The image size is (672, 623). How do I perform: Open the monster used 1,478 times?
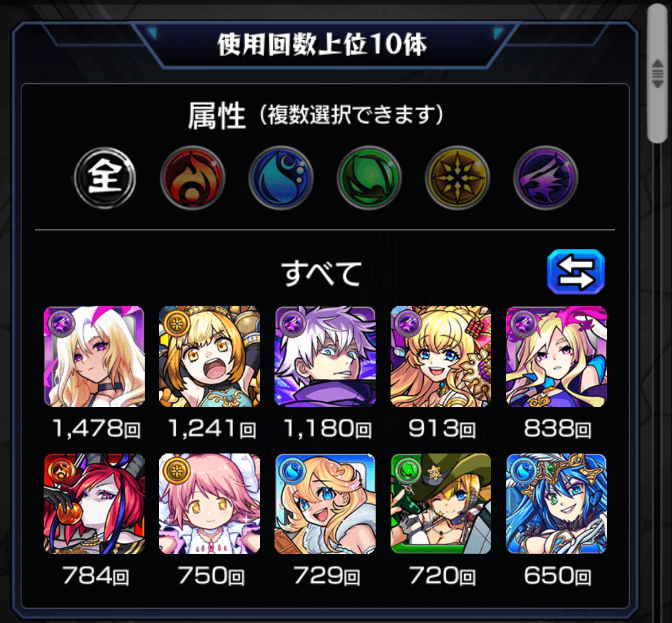(x=94, y=356)
